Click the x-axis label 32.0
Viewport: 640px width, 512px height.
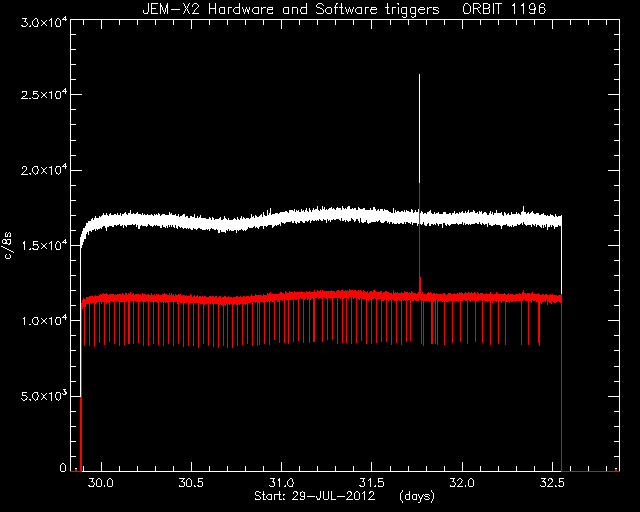(x=462, y=483)
